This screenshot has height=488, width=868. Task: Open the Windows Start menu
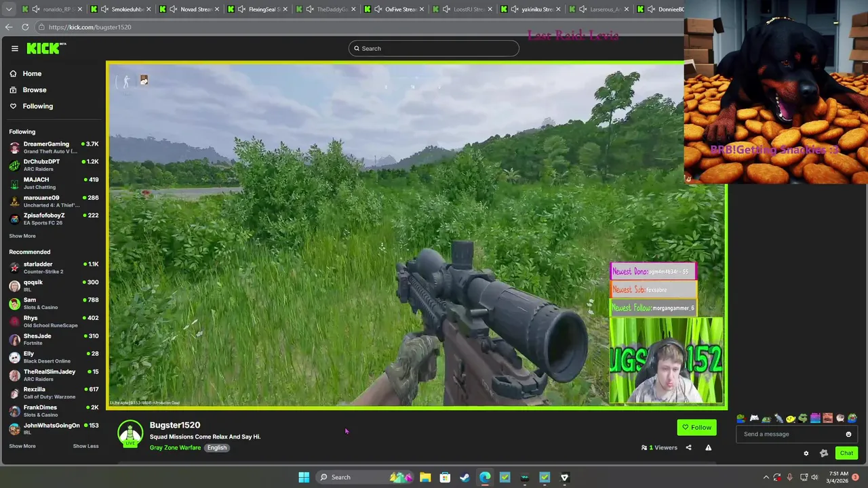pyautogui.click(x=304, y=477)
